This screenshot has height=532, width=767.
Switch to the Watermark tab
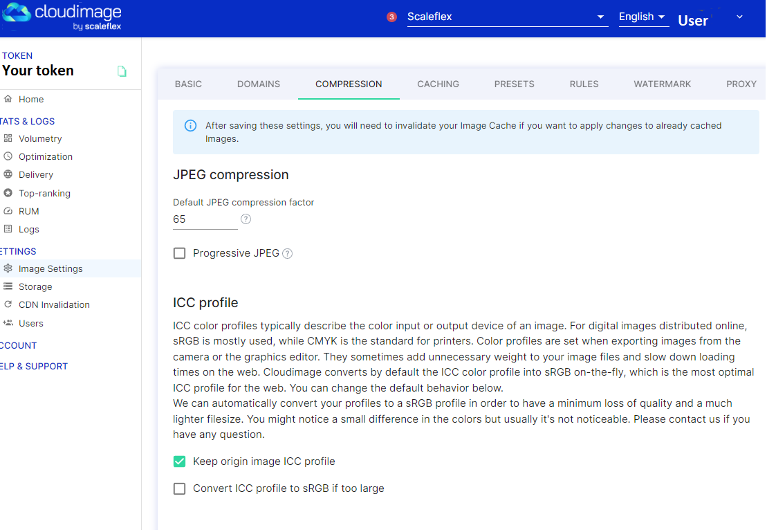(662, 84)
